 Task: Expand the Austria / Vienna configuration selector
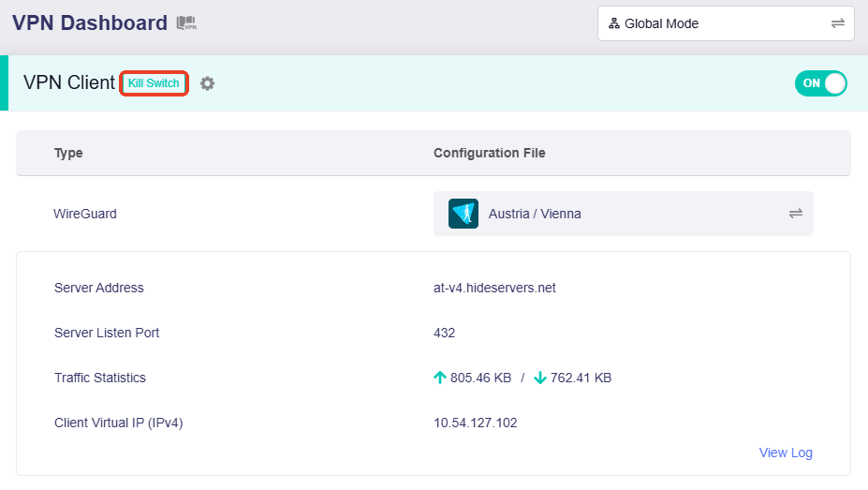pos(623,214)
